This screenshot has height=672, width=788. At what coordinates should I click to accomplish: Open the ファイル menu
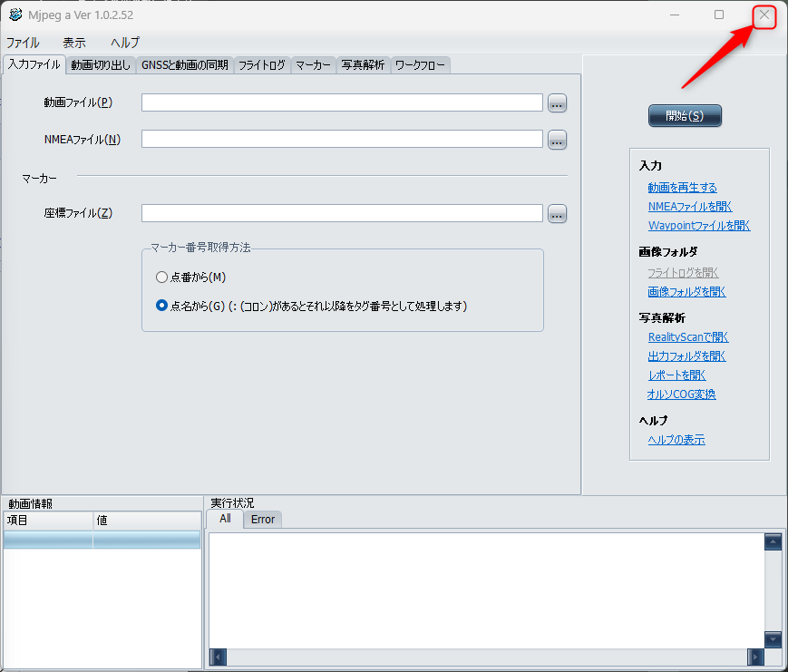tap(23, 43)
